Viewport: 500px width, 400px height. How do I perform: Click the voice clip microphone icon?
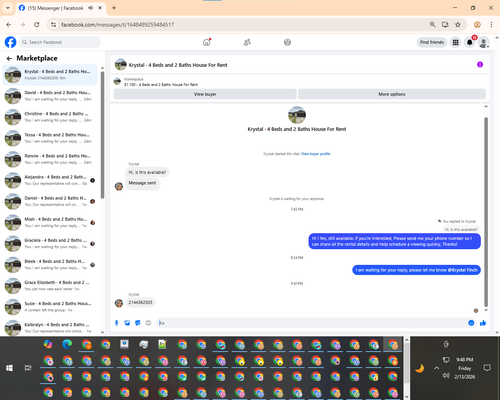(x=116, y=323)
